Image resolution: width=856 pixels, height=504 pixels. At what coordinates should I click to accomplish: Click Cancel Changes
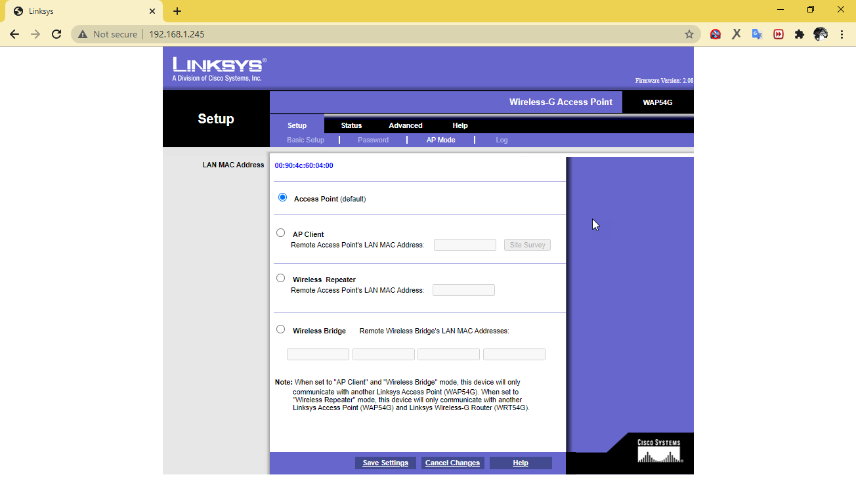452,463
